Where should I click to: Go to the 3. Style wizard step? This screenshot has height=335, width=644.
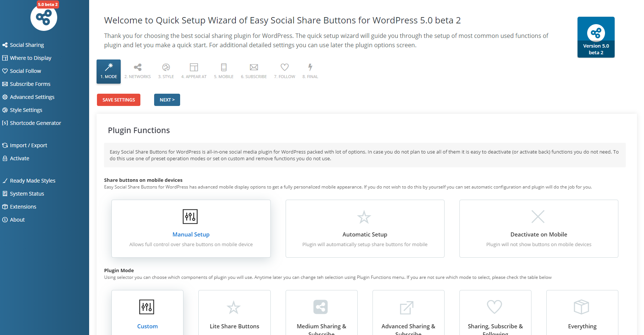pyautogui.click(x=166, y=71)
